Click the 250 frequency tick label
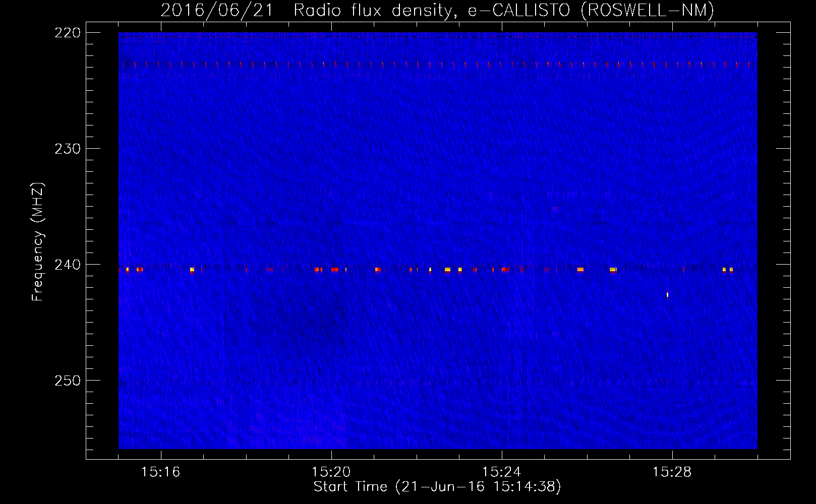 (x=68, y=381)
